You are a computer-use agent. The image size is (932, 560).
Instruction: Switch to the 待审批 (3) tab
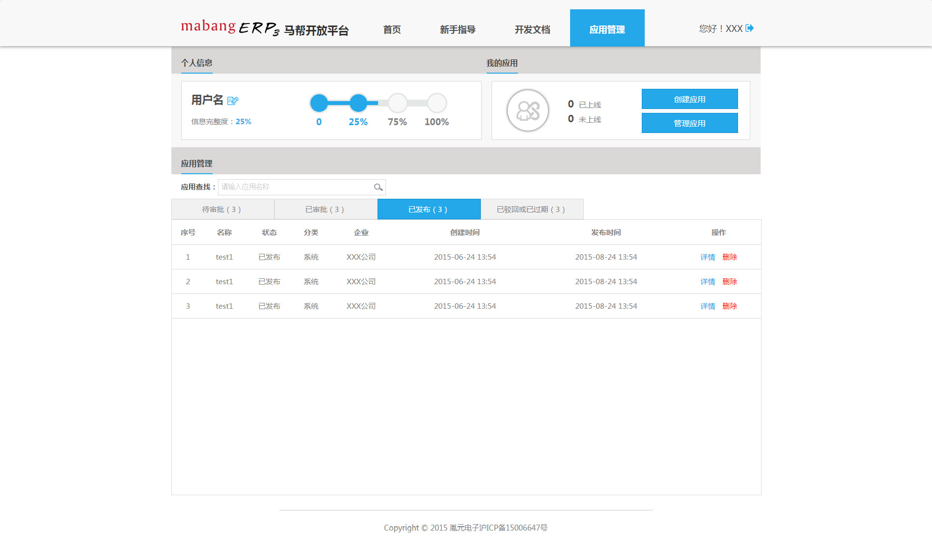222,210
